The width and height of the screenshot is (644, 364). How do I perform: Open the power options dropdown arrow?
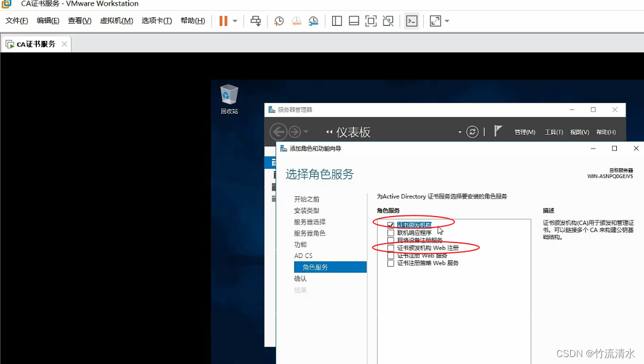pyautogui.click(x=235, y=21)
